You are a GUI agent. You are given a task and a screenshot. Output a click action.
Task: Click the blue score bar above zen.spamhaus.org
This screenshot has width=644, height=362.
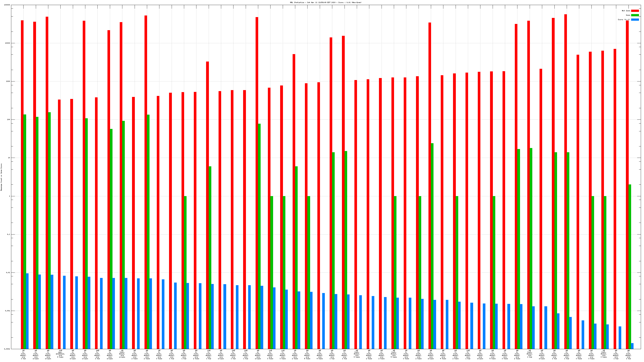click(x=64, y=312)
